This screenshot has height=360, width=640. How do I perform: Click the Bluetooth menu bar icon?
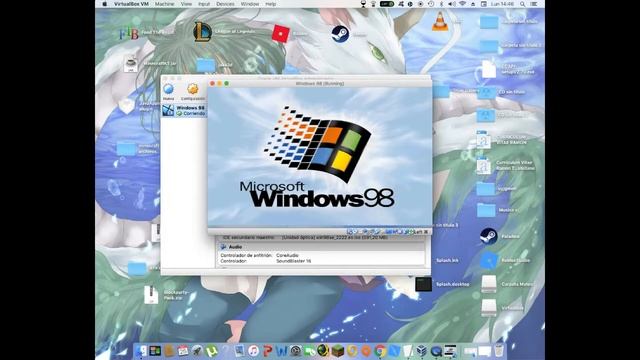tap(442, 4)
